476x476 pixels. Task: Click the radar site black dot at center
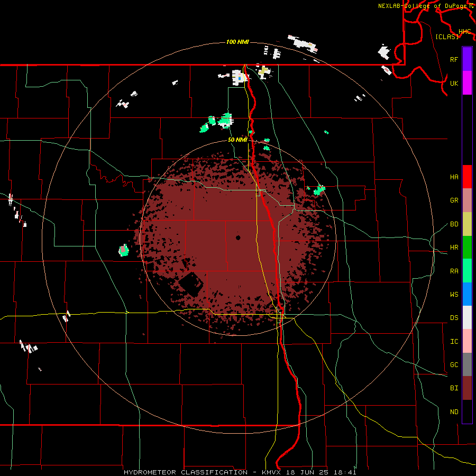238,237
